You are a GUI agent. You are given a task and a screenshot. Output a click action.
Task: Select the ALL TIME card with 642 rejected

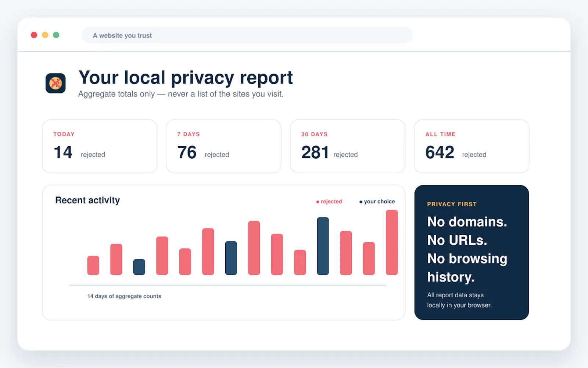click(x=472, y=146)
